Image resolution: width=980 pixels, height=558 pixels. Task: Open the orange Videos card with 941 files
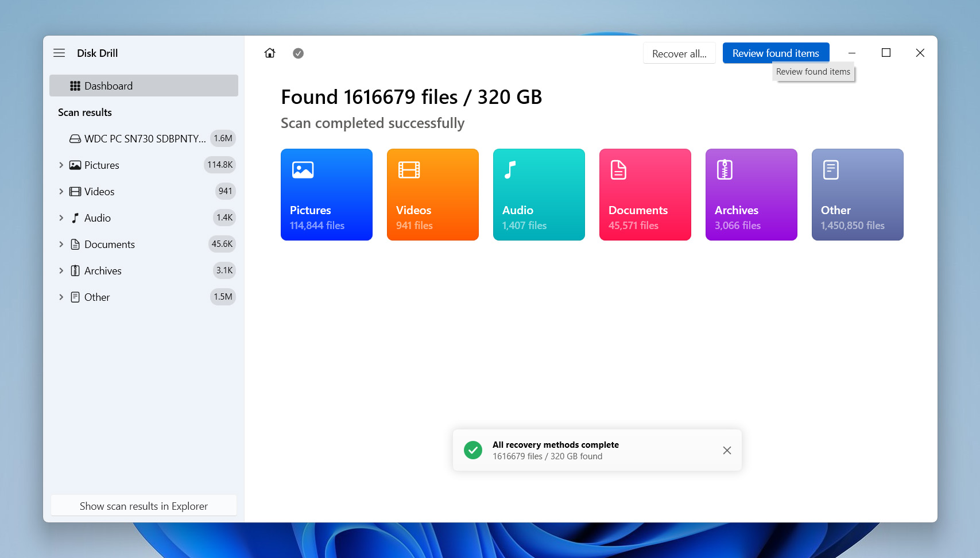pyautogui.click(x=433, y=195)
